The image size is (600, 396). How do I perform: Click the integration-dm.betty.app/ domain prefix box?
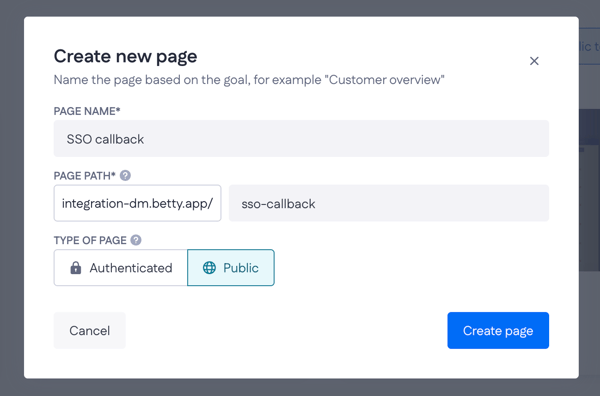click(137, 203)
